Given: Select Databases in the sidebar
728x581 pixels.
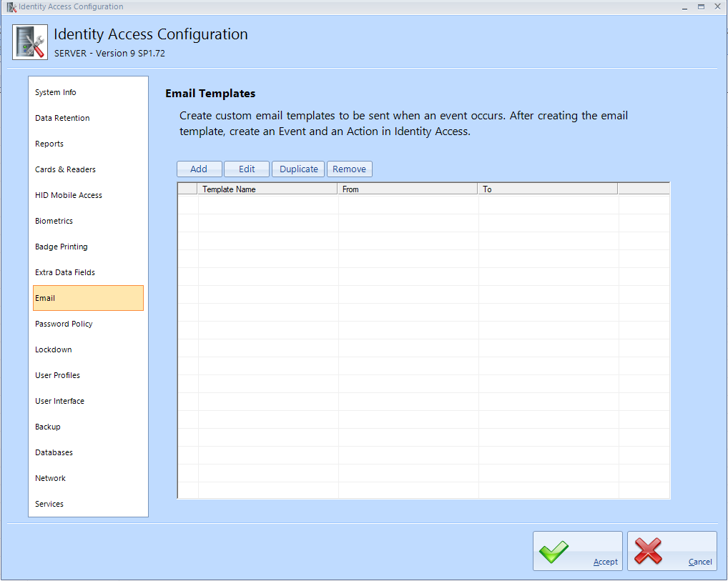Looking at the screenshot, I should pos(88,452).
